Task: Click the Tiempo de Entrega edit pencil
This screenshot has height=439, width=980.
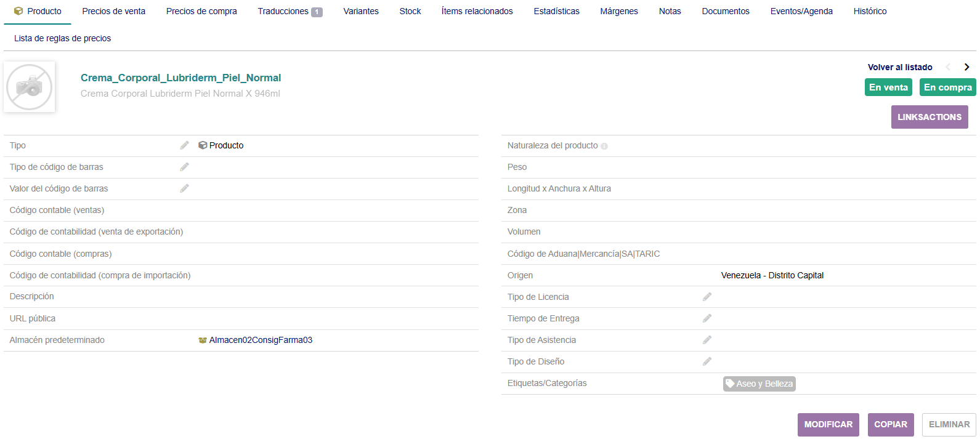Action: 707,318
